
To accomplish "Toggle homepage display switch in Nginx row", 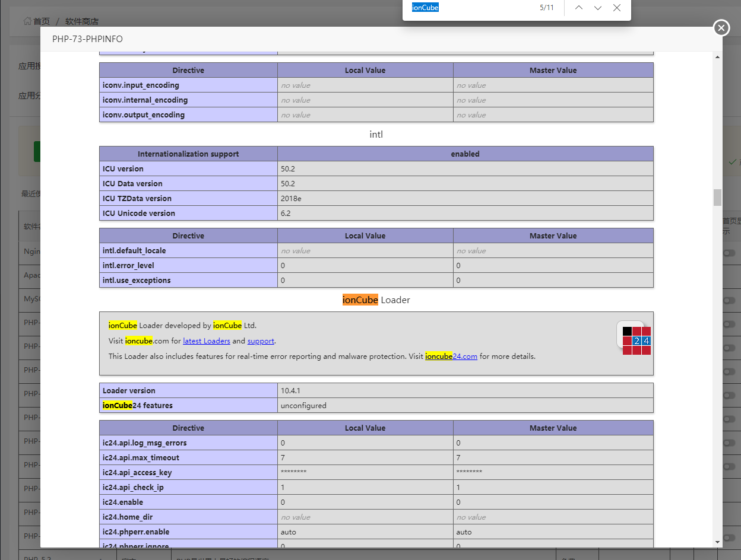I will 729,253.
